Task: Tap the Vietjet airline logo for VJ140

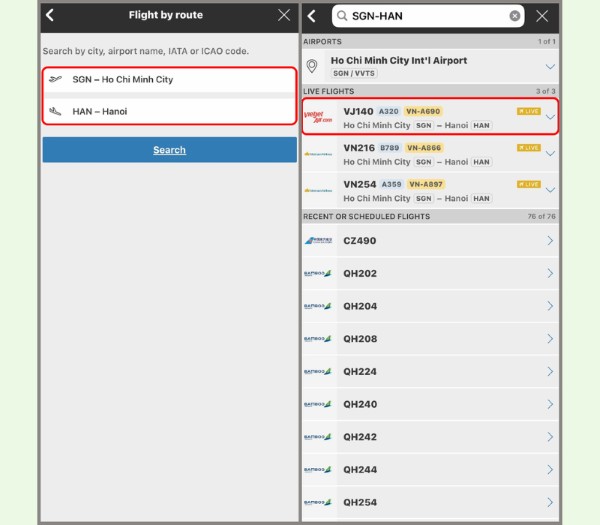Action: [x=319, y=118]
